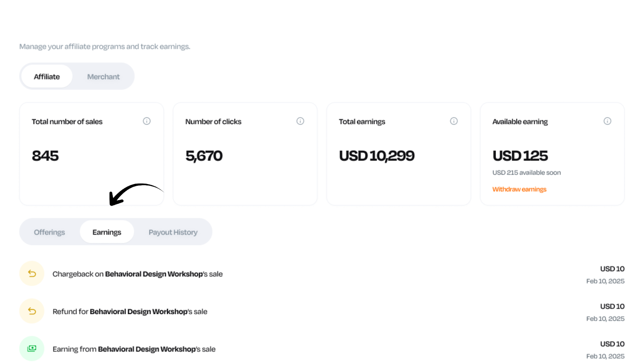Screen dimensions: 644x363
Task: Open Earning from Behavioral Design Workshop entry
Action: (x=134, y=349)
